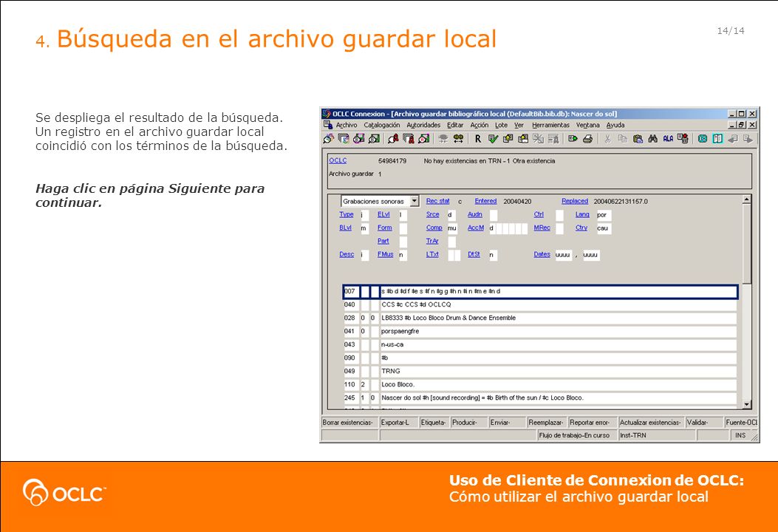Click the Exportar-L status button
This screenshot has width=778, height=532.
[x=399, y=423]
